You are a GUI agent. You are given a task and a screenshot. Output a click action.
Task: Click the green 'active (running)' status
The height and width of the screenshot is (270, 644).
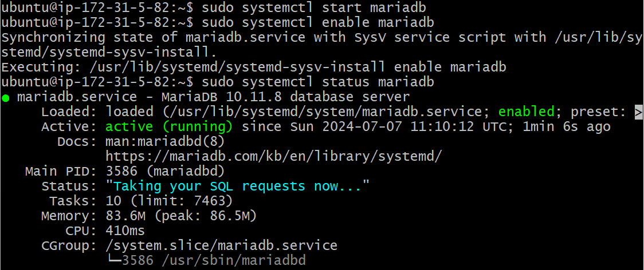coord(169,126)
